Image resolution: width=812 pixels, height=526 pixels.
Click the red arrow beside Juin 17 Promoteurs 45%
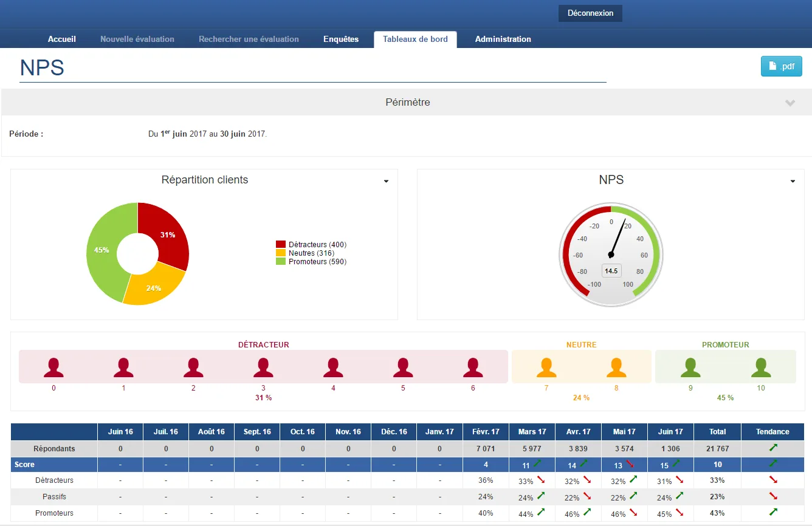click(x=680, y=512)
